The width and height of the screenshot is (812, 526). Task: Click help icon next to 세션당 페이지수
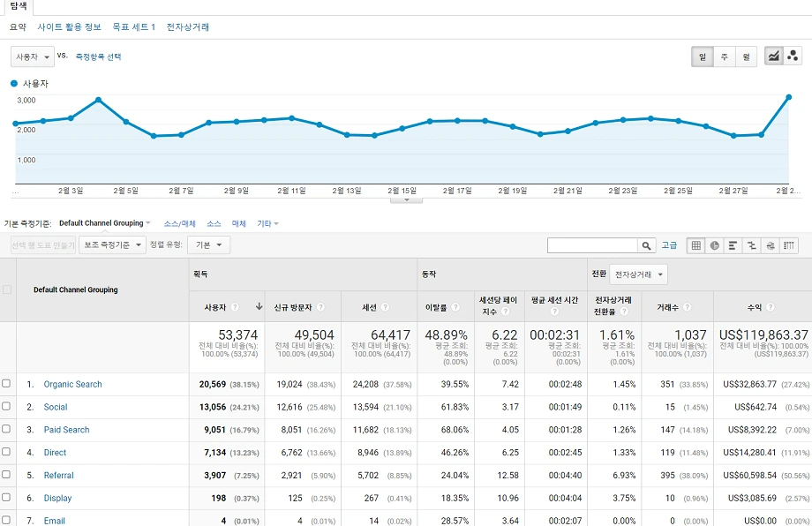pos(505,312)
